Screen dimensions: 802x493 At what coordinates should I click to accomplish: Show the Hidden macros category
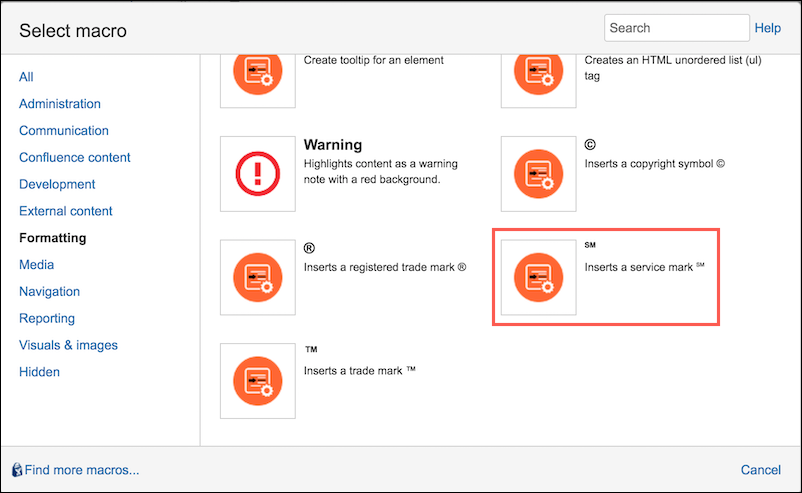click(x=39, y=372)
